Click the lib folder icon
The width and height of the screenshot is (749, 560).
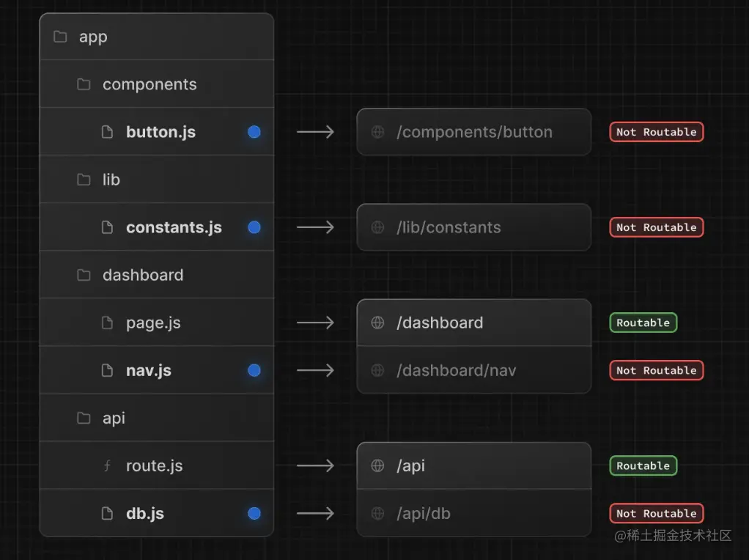pyautogui.click(x=84, y=180)
